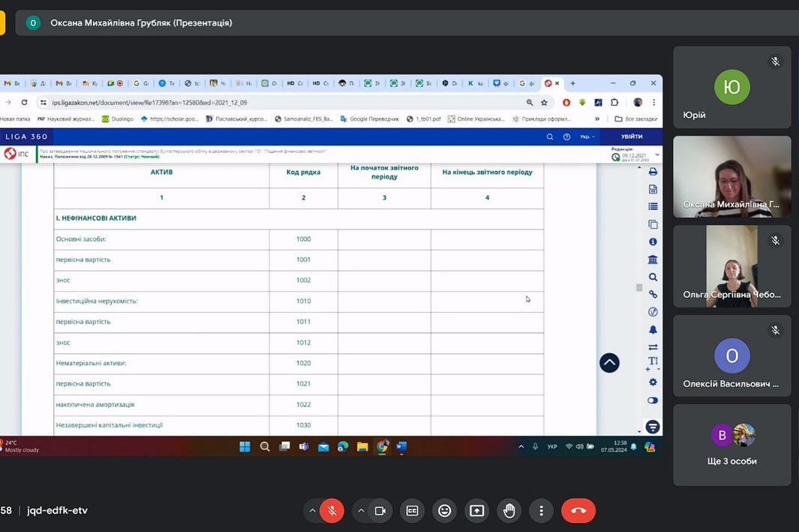Expand the edition date dropdown 09.12.2021
The width and height of the screenshot is (799, 532).
(x=657, y=155)
